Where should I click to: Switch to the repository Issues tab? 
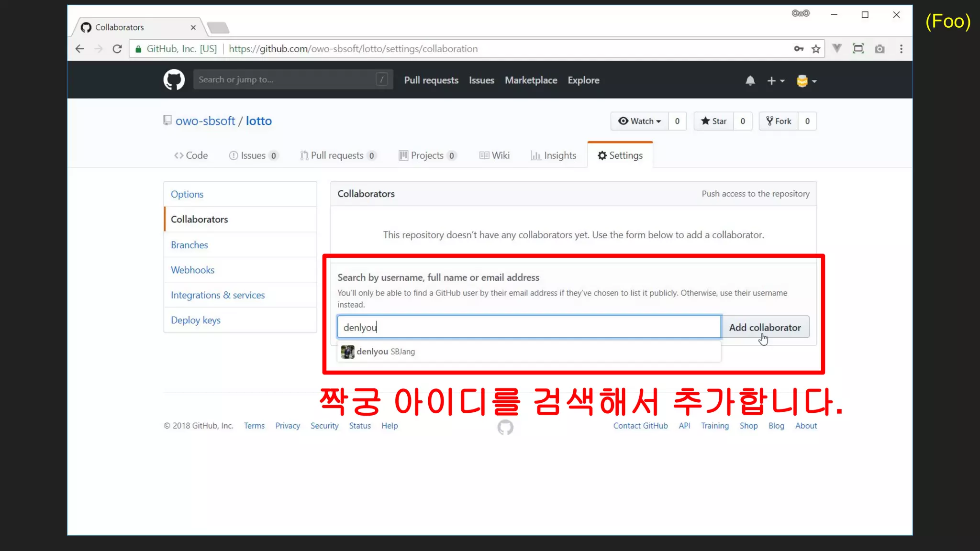pos(254,155)
